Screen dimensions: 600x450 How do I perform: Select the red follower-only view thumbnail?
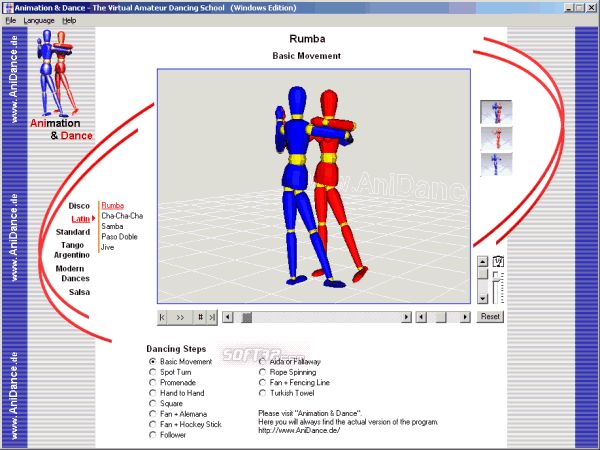click(496, 138)
